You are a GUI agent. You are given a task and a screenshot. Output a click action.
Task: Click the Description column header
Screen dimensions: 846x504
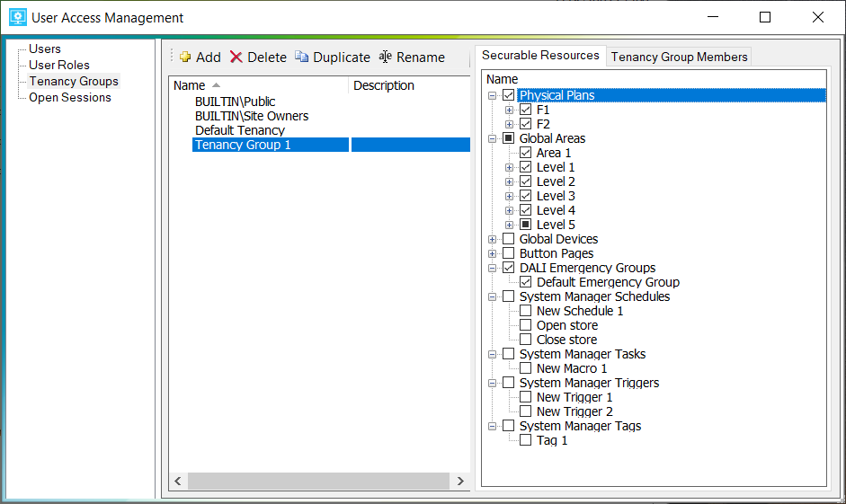(384, 85)
